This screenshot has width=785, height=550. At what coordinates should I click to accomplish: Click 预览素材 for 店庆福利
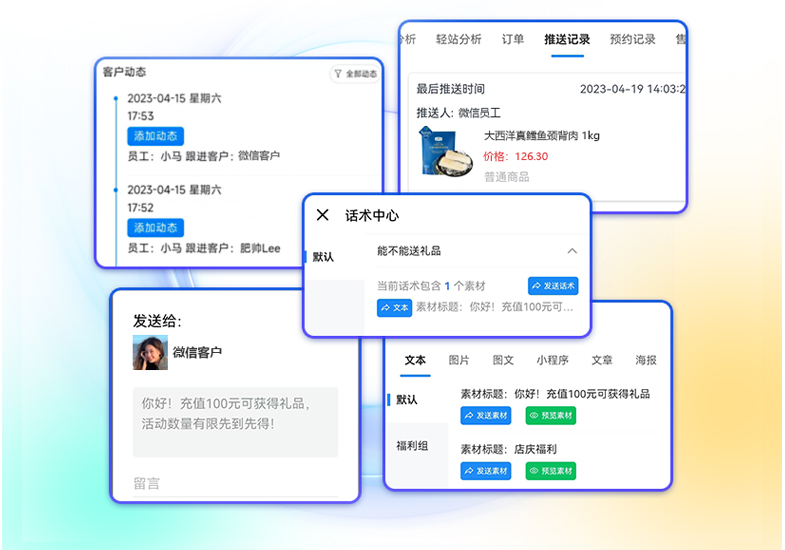(551, 471)
